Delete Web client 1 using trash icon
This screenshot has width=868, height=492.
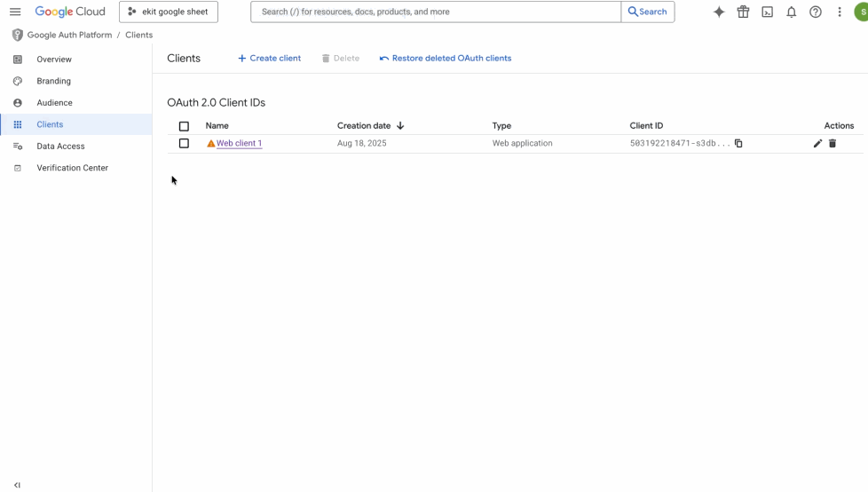832,143
